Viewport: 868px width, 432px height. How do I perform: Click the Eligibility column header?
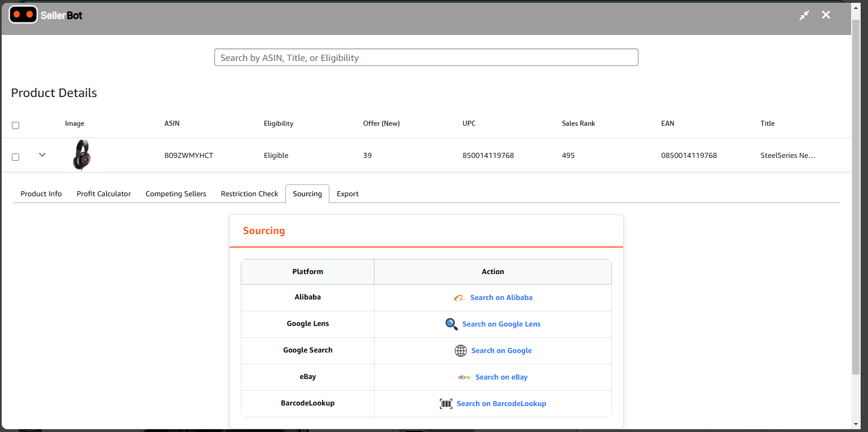point(278,123)
